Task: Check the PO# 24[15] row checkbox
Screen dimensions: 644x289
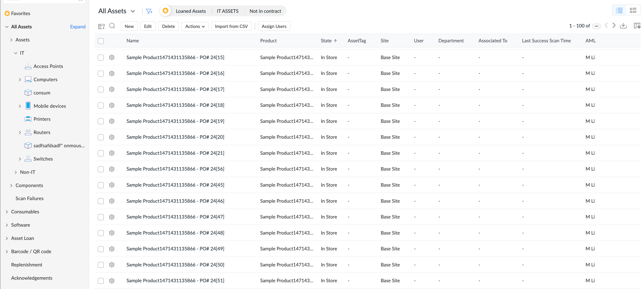Action: coord(101,57)
